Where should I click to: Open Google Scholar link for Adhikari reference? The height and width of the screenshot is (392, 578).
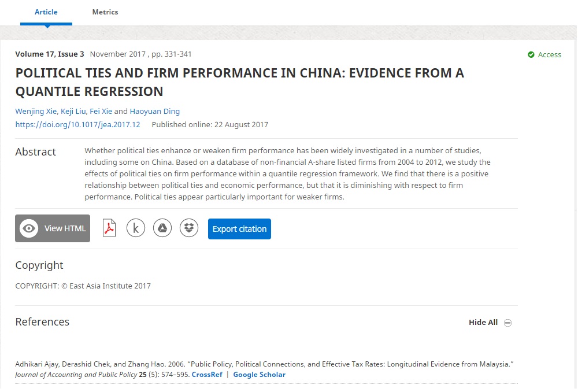(x=259, y=375)
